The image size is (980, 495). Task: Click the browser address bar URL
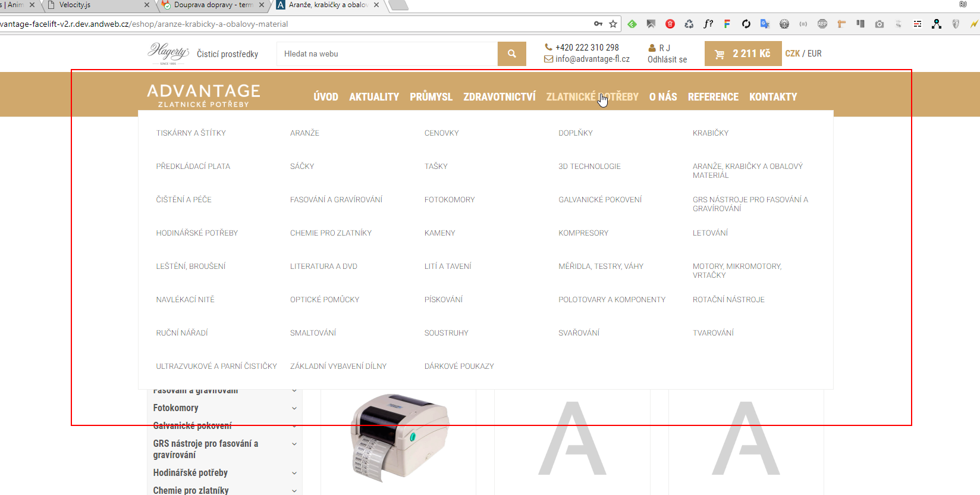point(144,24)
